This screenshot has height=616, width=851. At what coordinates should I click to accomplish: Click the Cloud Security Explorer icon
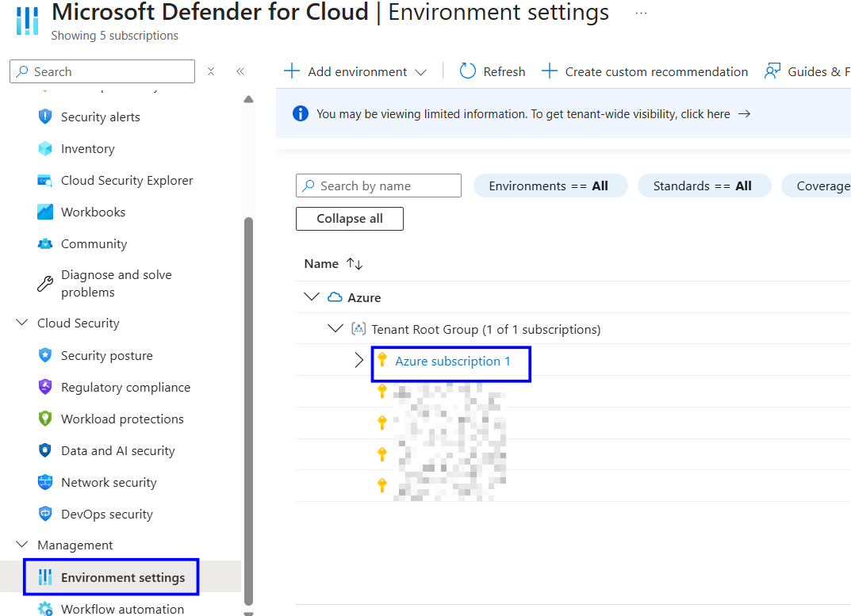click(x=45, y=180)
